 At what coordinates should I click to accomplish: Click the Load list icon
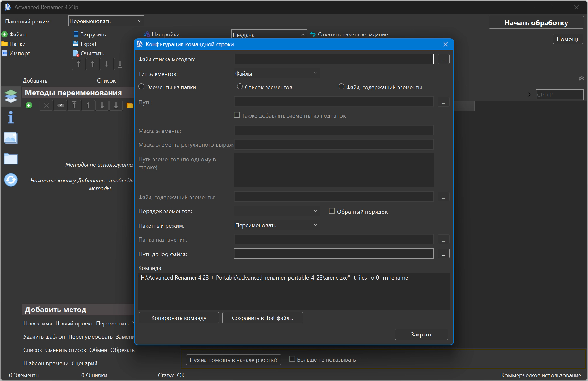(76, 34)
